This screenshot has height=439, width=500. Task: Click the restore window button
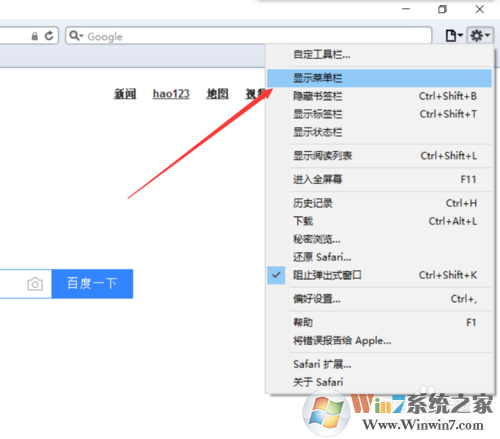(x=442, y=9)
